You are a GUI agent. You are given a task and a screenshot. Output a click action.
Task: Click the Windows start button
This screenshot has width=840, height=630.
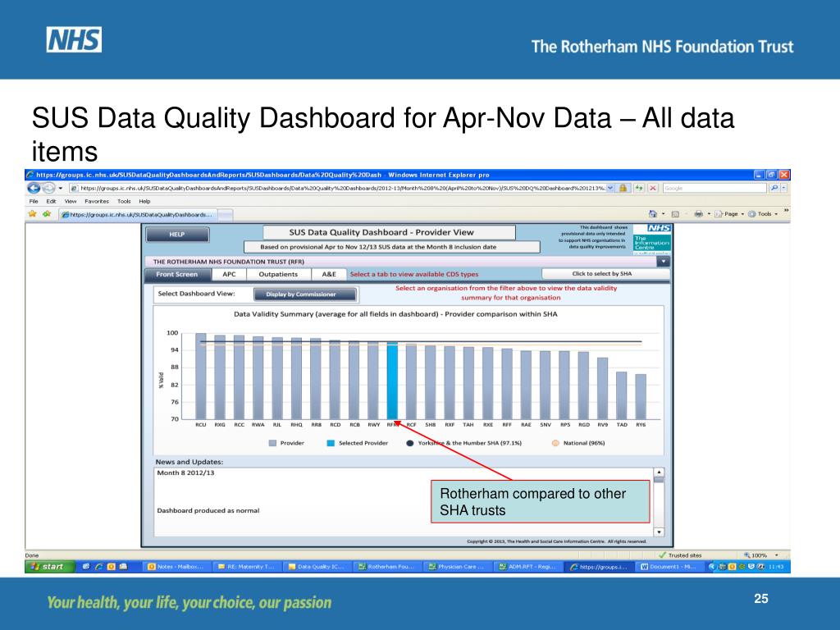[x=49, y=566]
